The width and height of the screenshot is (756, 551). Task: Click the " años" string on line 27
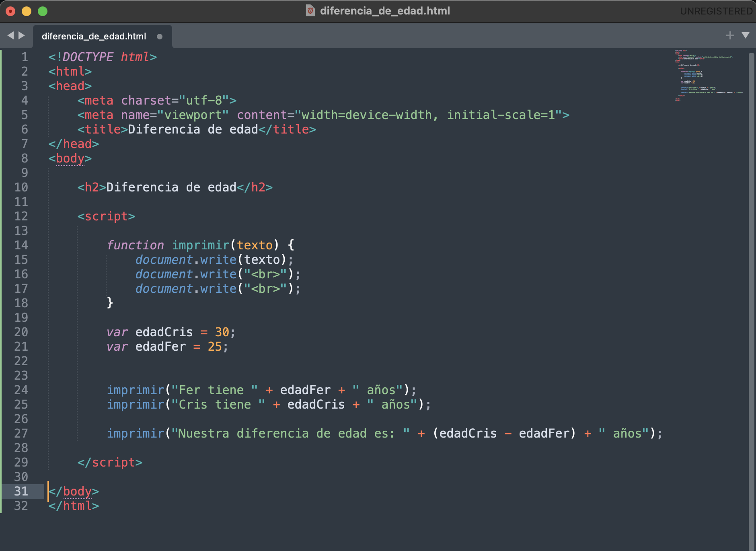(624, 433)
